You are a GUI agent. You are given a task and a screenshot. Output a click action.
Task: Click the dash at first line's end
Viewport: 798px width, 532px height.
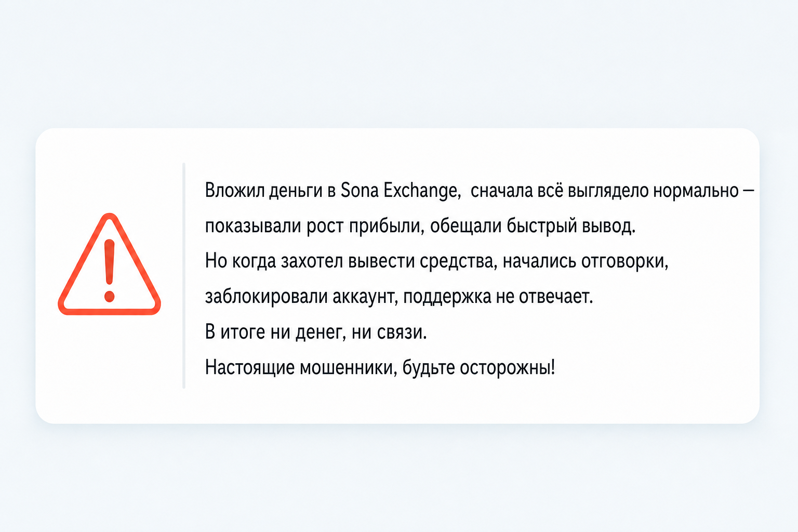click(749, 191)
